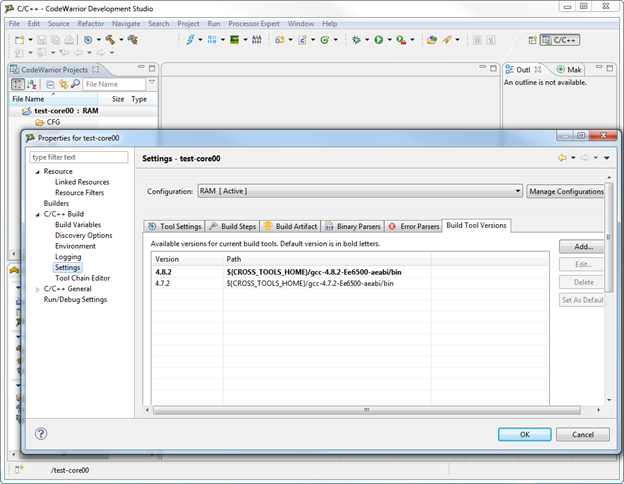Click the help question mark icon

pyautogui.click(x=41, y=433)
